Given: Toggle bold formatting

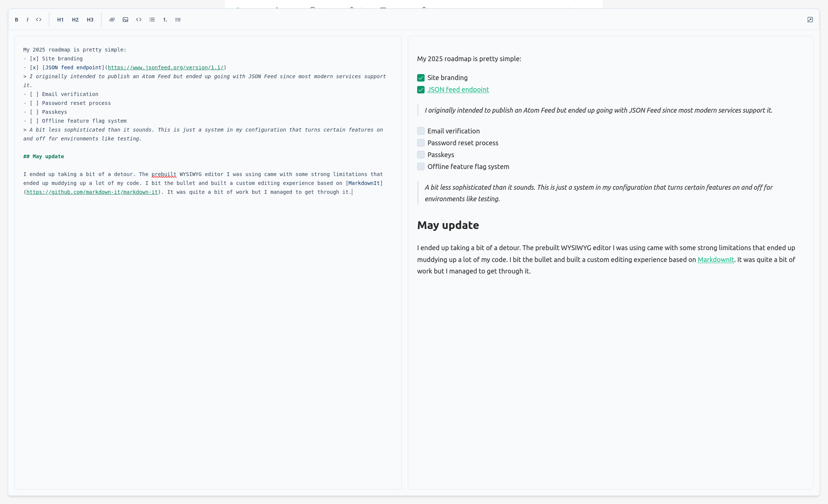Looking at the screenshot, I should click(x=16, y=20).
